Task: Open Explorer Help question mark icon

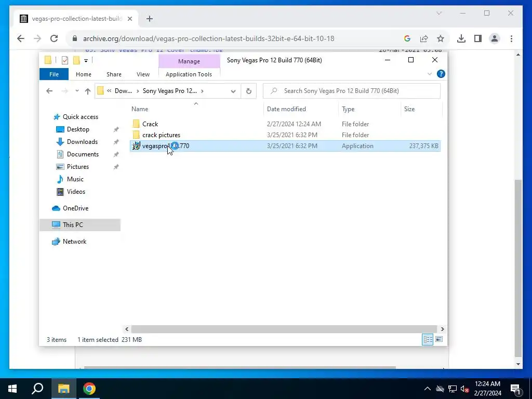Action: (441, 74)
